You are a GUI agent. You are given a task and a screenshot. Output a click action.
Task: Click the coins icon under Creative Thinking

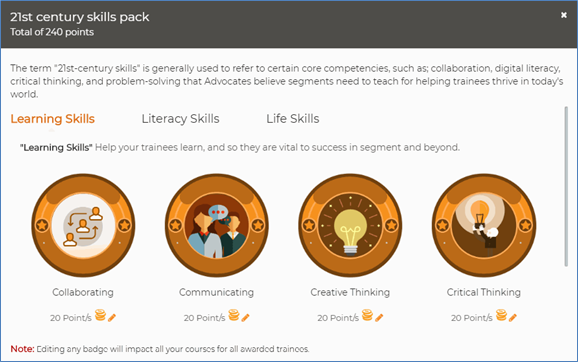pos(367,315)
